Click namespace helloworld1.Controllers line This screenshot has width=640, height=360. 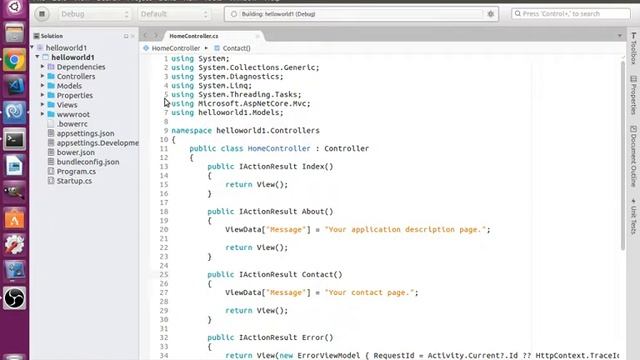pyautogui.click(x=245, y=131)
